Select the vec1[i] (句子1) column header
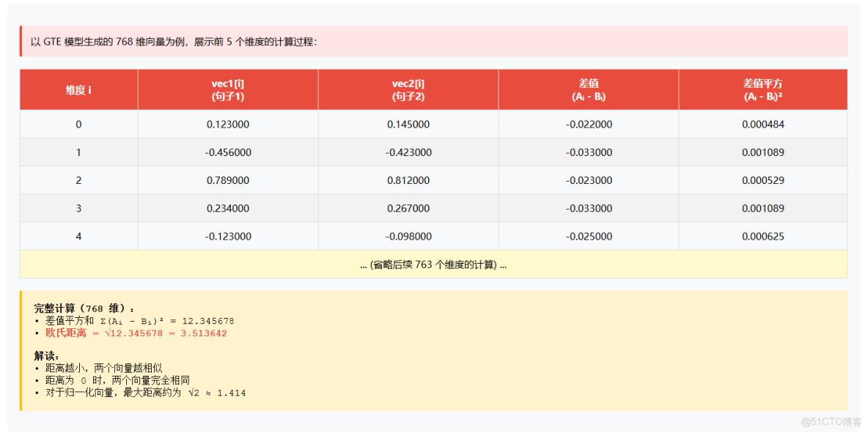The width and height of the screenshot is (868, 433). coord(227,89)
